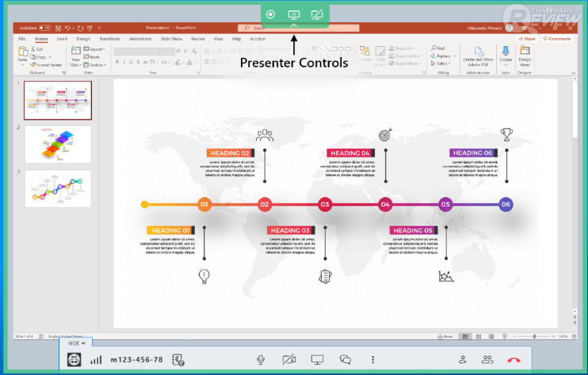Stop screen sharing in presenter controls
Image resolution: width=588 pixels, height=375 pixels.
(x=317, y=14)
